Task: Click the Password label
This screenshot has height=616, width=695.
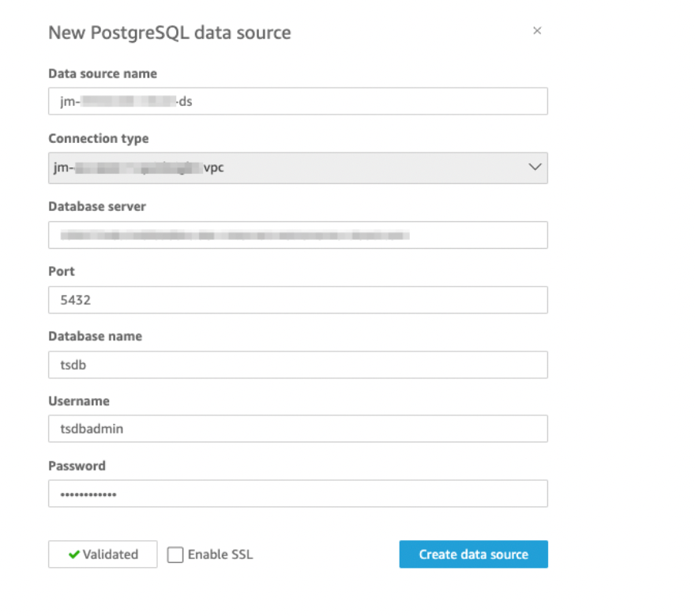Action: [77, 466]
